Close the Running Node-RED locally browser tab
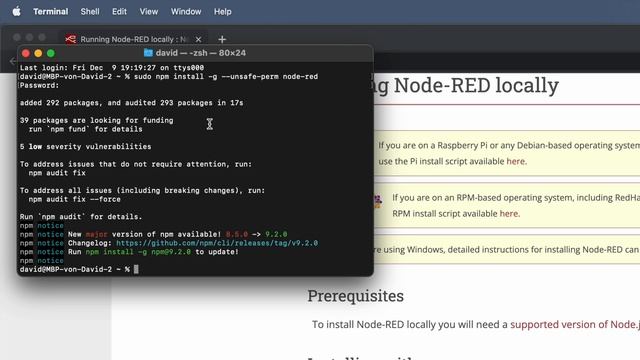This screenshot has height=360, width=640. pyautogui.click(x=198, y=39)
